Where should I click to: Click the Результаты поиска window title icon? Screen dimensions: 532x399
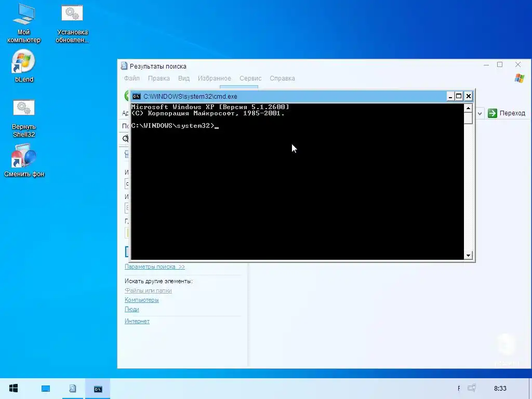click(x=124, y=66)
